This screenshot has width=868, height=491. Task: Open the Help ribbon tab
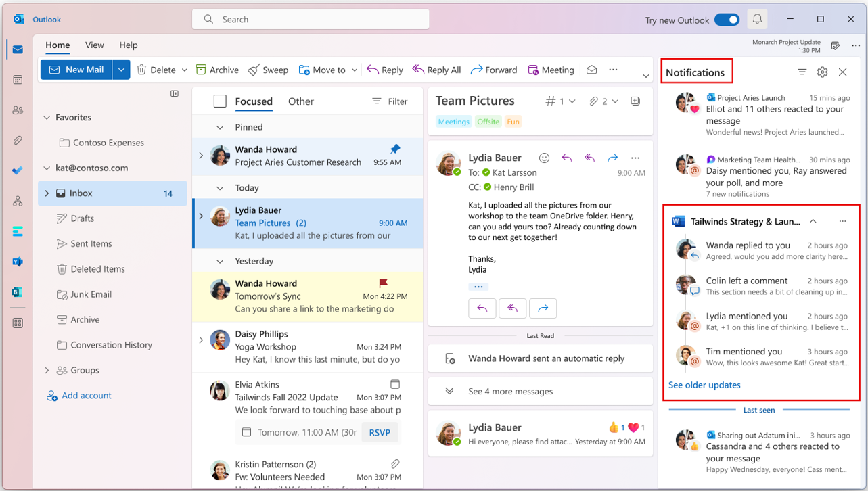tap(129, 45)
